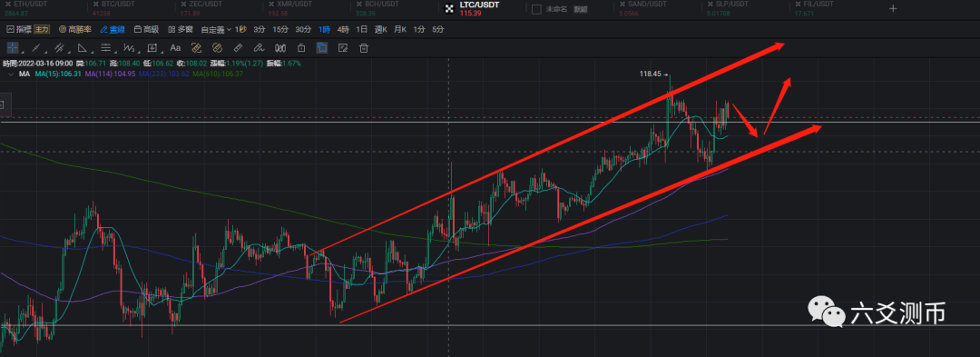This screenshot has width=980, height=357.
Task: Select the parallel channel drawing tool
Action: (59, 47)
